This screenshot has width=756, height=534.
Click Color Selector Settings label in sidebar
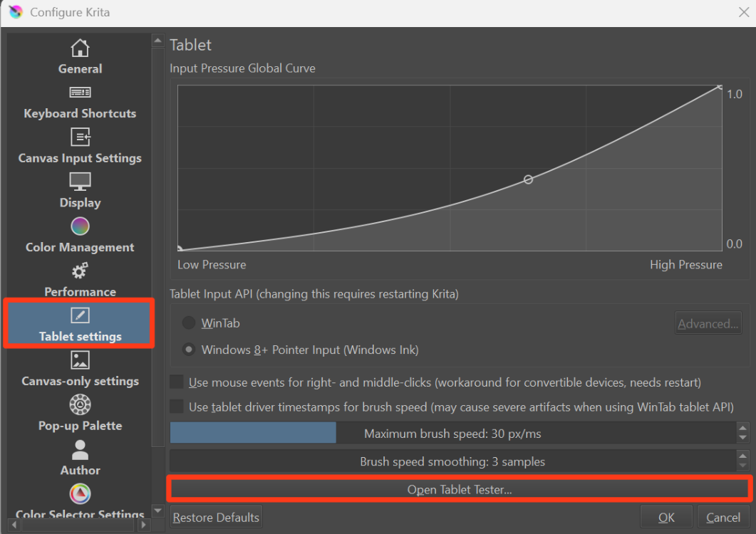(80, 514)
